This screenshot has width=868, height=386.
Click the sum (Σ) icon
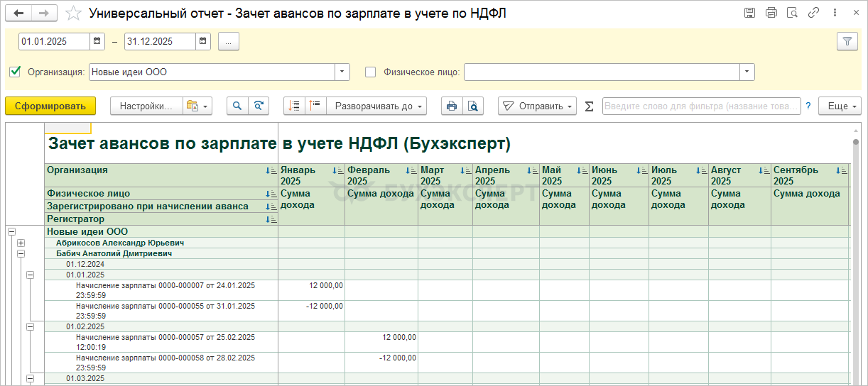coord(589,106)
